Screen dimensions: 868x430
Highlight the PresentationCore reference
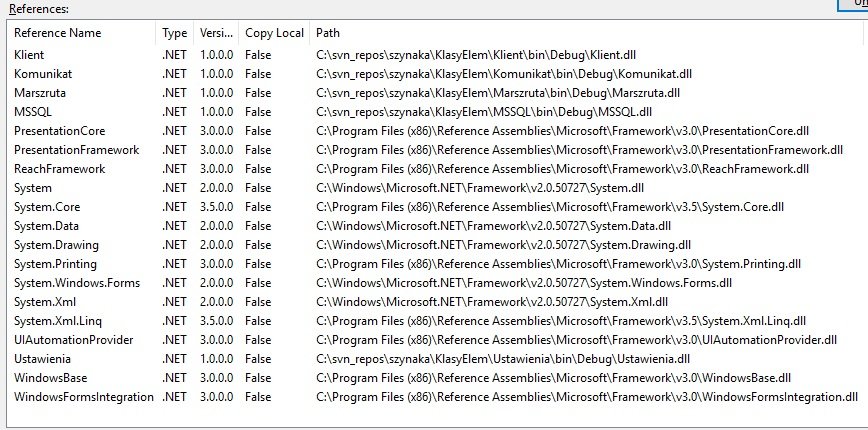60,131
